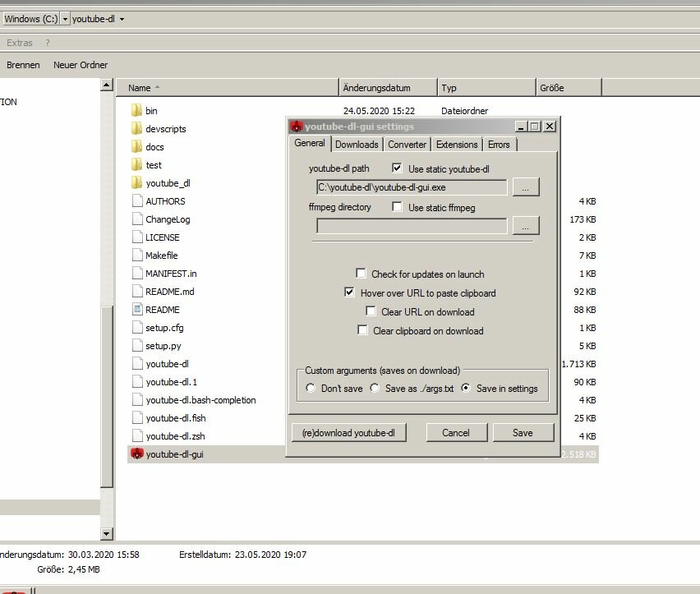Screen dimensions: 700x594
Task: Click the setup.cfg file icon
Action: pos(137,327)
